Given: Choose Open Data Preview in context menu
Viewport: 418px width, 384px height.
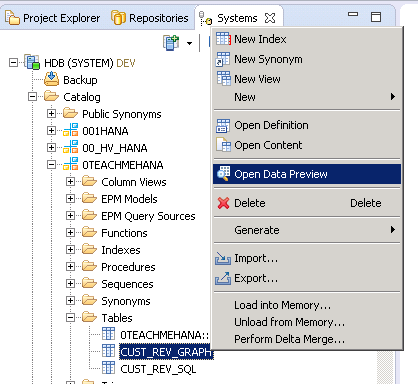Looking at the screenshot, I should pyautogui.click(x=307, y=174).
